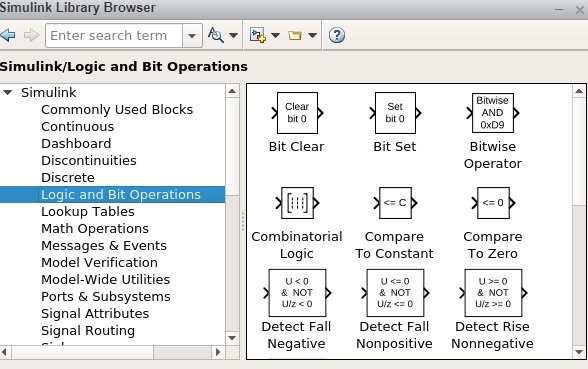
Task: Select the Detect Fall Nonpositive block
Action: point(395,293)
